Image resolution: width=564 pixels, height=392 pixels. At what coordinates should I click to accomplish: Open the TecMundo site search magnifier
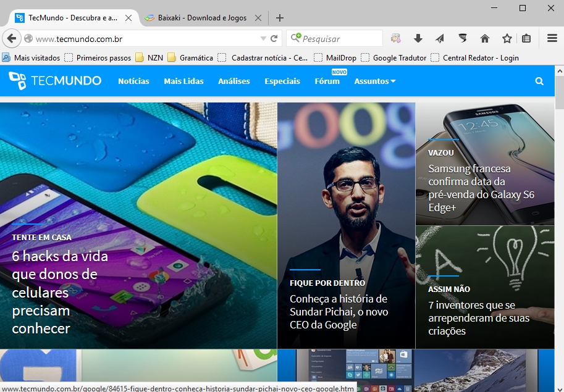[x=539, y=81]
